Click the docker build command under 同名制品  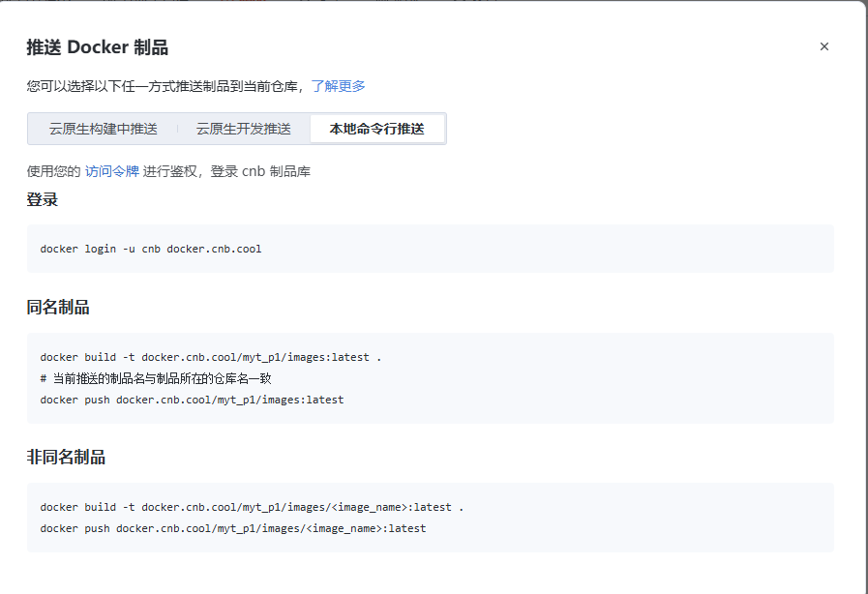coord(210,357)
